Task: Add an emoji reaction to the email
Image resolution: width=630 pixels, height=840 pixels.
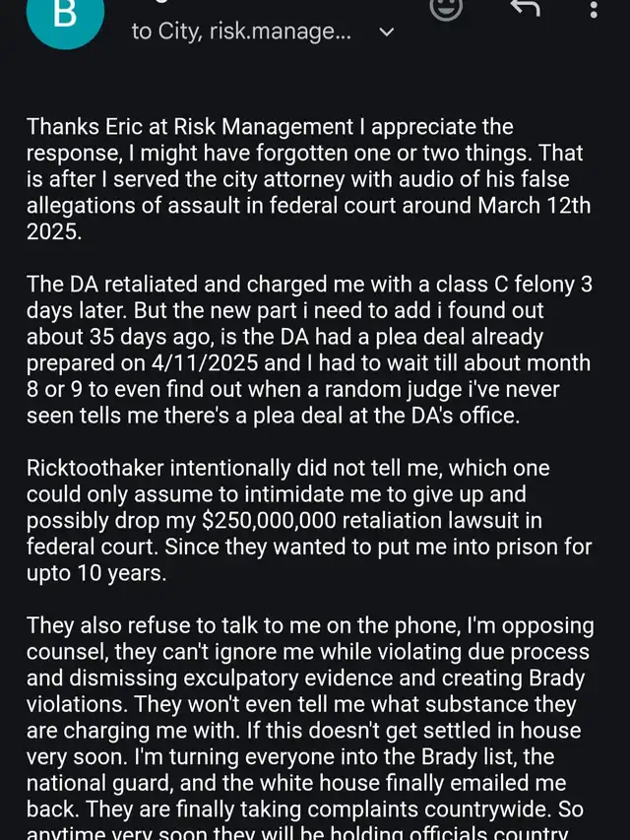Action: point(447,8)
